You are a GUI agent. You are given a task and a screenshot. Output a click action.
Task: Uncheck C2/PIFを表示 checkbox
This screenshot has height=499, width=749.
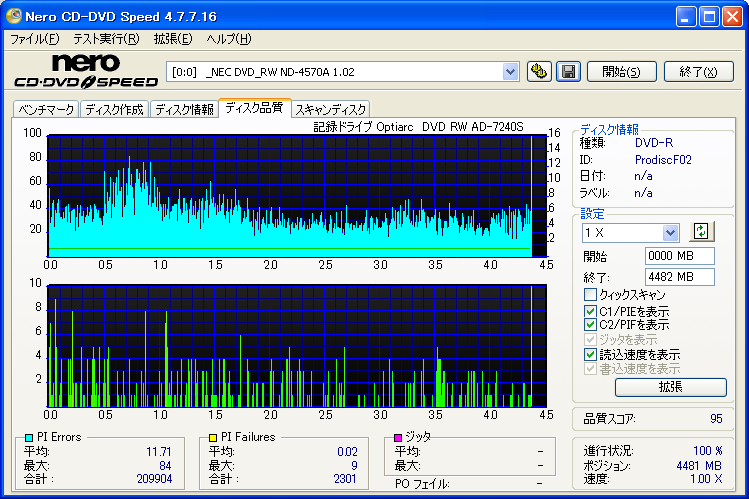[590, 325]
